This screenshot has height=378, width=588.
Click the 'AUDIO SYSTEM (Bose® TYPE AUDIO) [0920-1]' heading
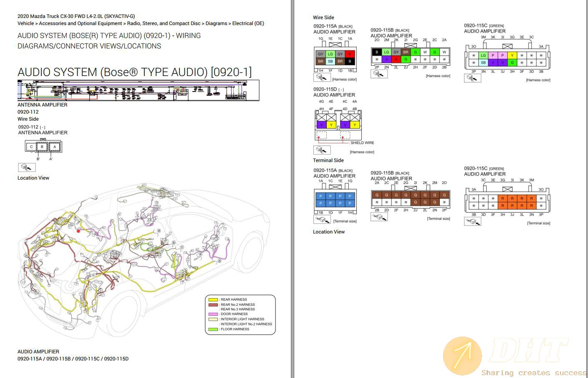135,72
